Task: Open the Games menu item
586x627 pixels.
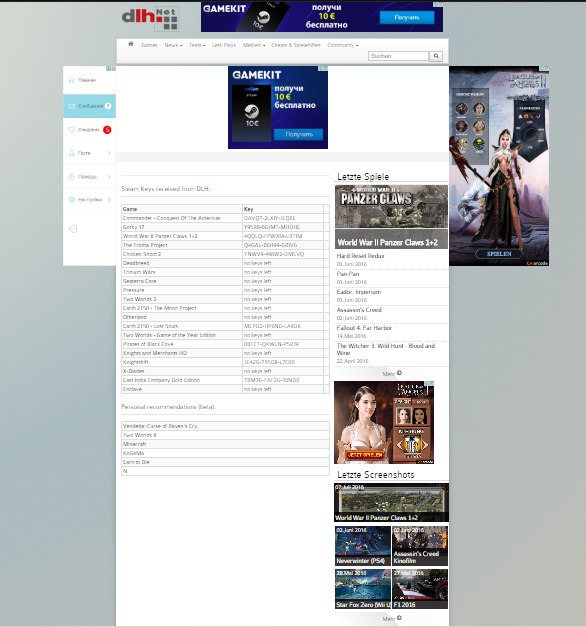Action: click(149, 45)
